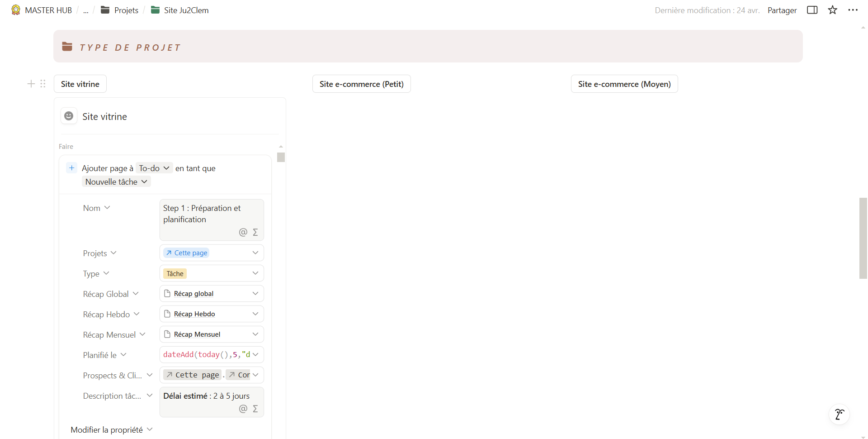Insert a mention in the Description field
Screen dimensions: 868x439
point(243,409)
